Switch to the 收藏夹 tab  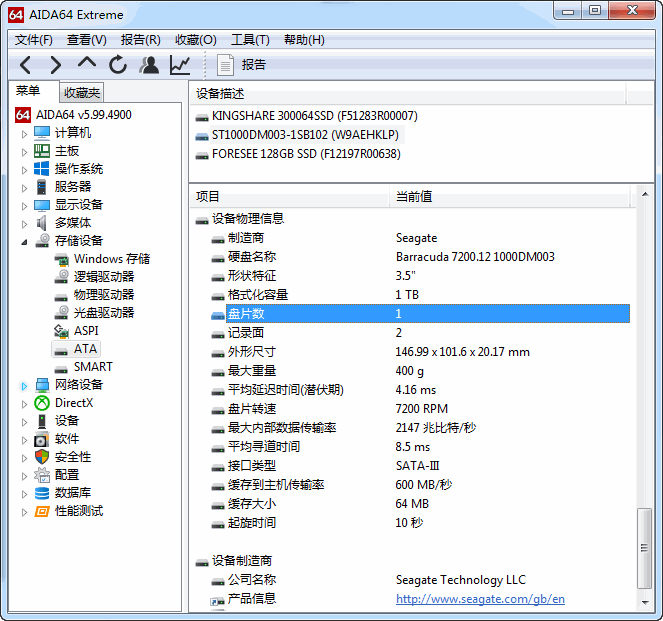pyautogui.click(x=82, y=93)
